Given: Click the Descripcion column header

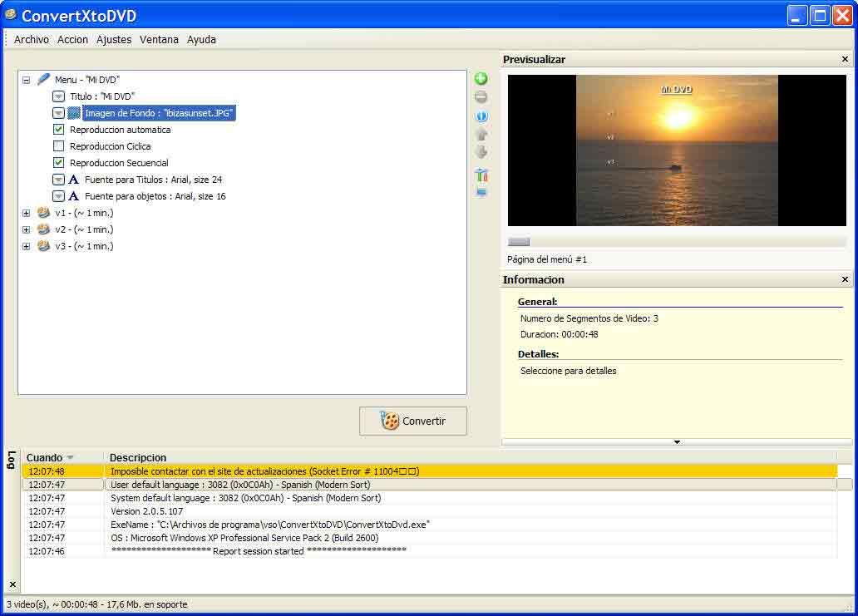Looking at the screenshot, I should click(138, 457).
